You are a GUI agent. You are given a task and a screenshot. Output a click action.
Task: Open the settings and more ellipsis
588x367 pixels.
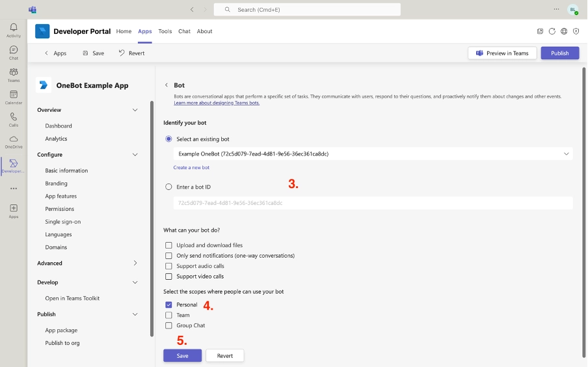point(557,9)
